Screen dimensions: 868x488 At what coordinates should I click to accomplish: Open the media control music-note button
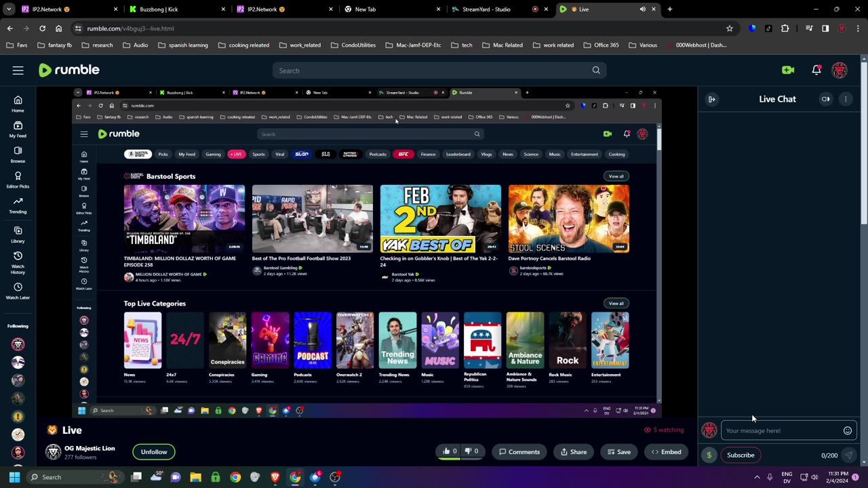tap(808, 28)
